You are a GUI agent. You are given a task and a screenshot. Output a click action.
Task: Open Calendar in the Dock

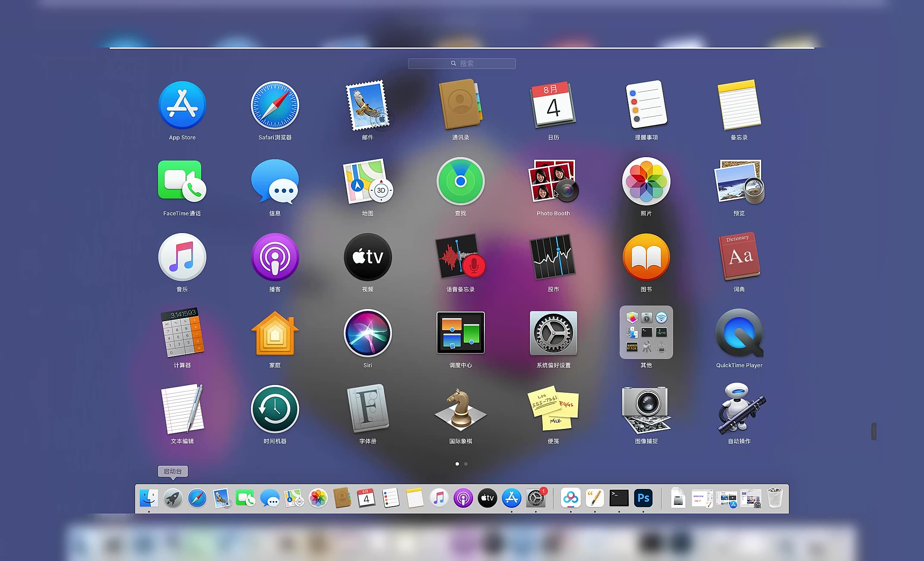tap(367, 498)
